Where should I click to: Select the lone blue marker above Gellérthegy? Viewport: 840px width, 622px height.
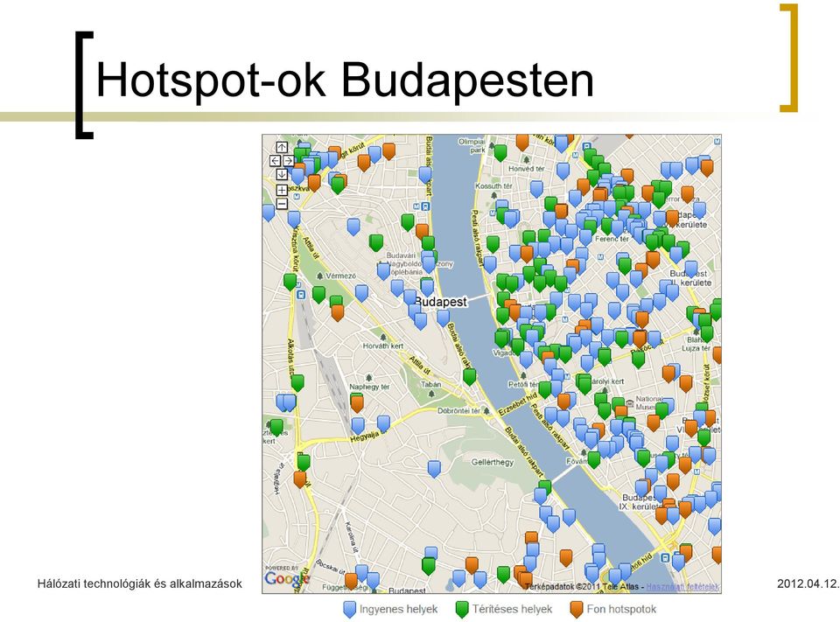pos(435,469)
